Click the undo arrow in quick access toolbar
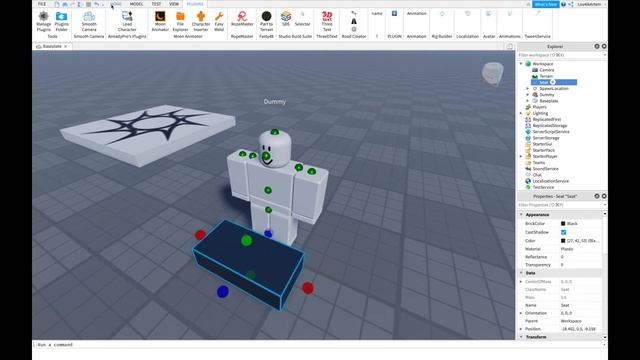This screenshot has height=360, width=640. click(x=96, y=4)
